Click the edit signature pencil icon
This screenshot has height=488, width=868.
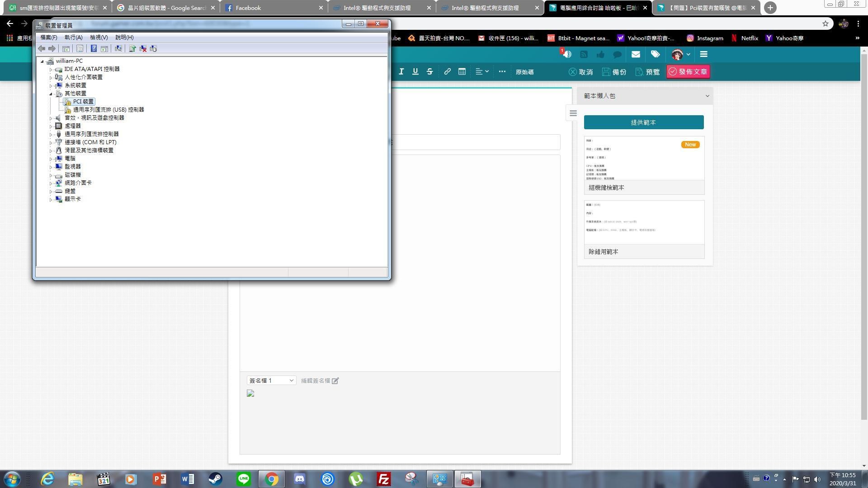click(335, 381)
